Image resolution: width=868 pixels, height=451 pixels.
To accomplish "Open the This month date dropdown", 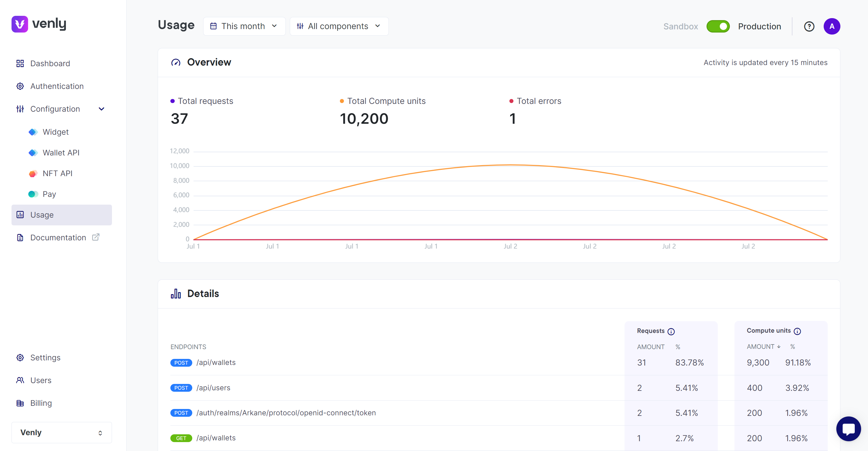I will coord(244,26).
